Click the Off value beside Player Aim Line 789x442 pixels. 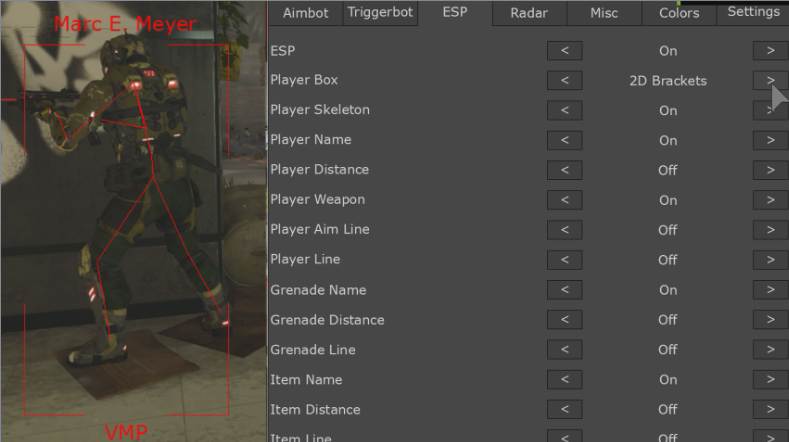668,230
